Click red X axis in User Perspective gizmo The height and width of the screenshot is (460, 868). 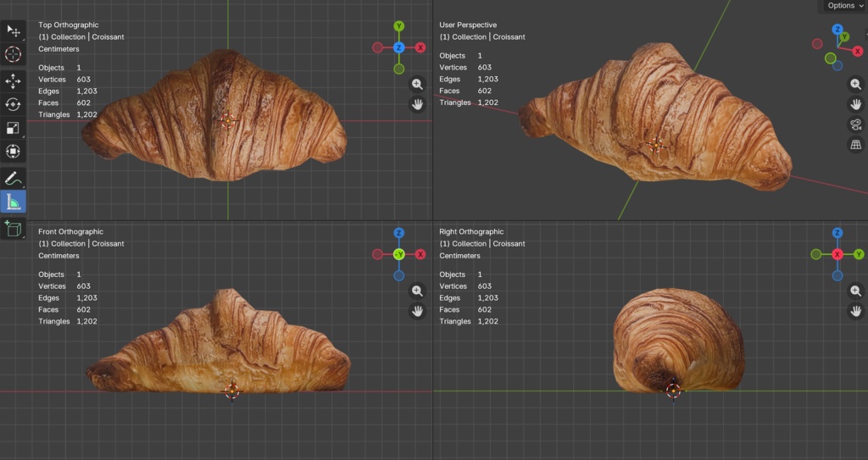point(858,52)
